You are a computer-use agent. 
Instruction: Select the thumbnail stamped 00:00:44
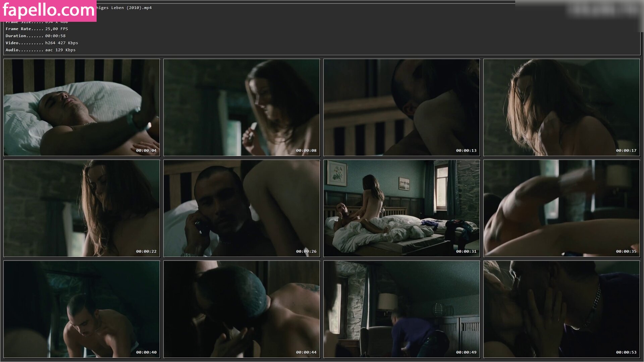(241, 309)
